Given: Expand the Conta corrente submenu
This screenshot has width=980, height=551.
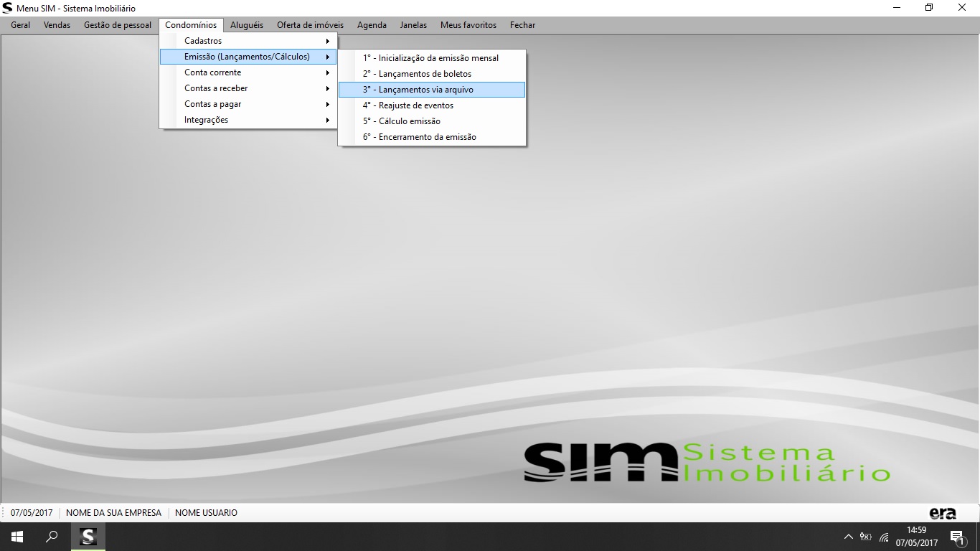Looking at the screenshot, I should (248, 72).
